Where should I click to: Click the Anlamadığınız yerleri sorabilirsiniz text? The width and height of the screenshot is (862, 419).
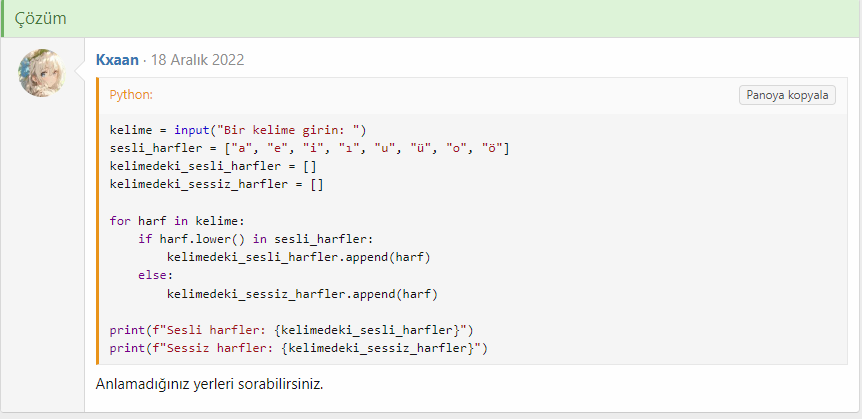[209, 384]
